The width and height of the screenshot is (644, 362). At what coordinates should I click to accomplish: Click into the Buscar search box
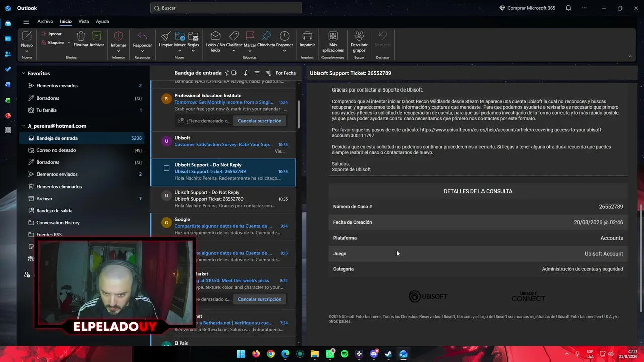tap(226, 8)
